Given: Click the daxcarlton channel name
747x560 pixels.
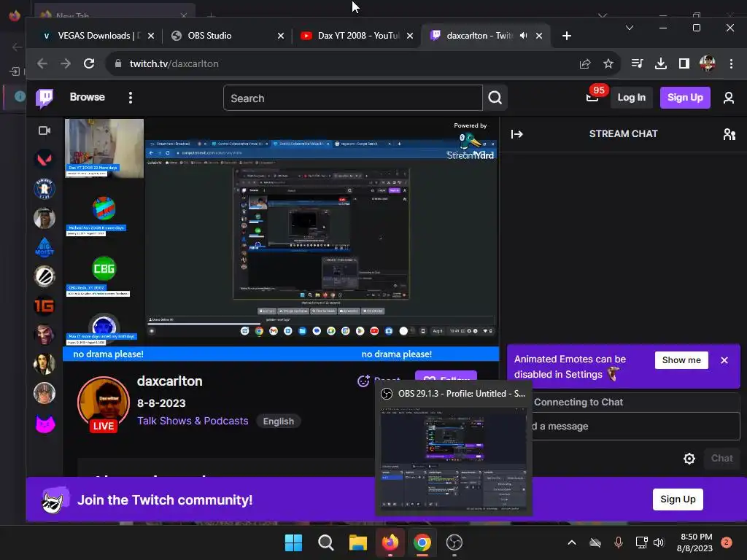Looking at the screenshot, I should (x=169, y=381).
